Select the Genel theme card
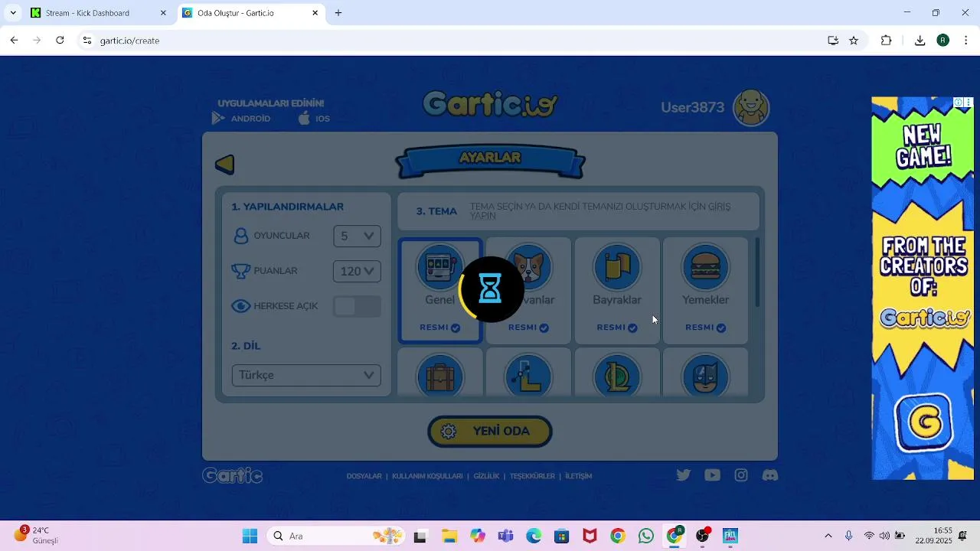This screenshot has width=980, height=551. point(440,291)
